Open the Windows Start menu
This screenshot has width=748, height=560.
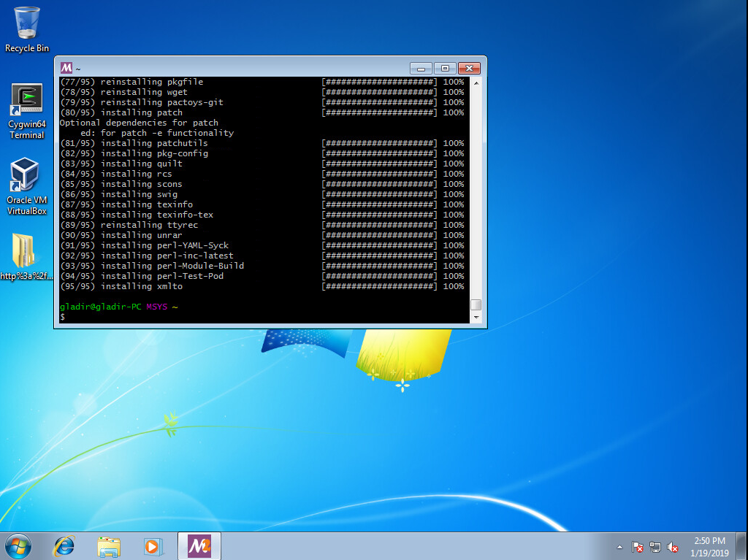click(x=18, y=545)
